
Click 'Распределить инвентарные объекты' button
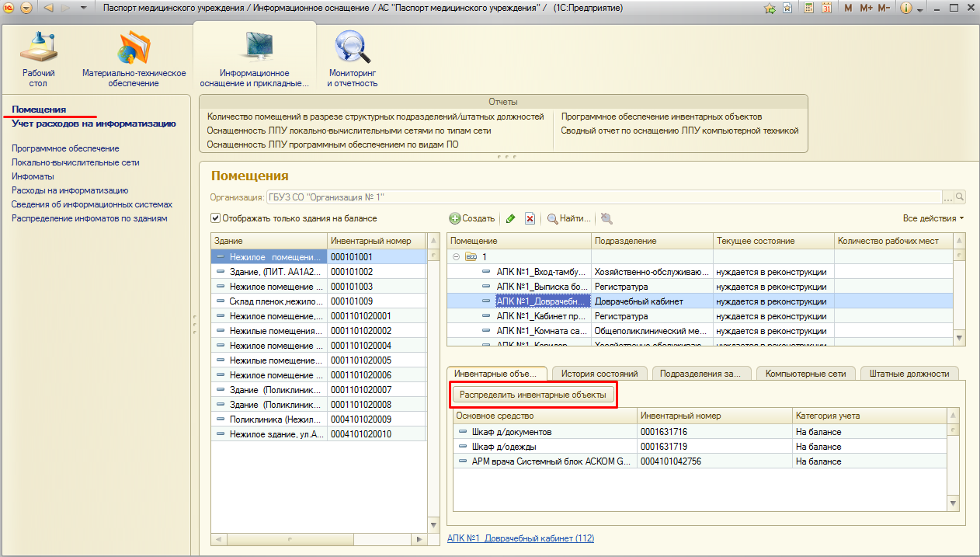click(533, 395)
